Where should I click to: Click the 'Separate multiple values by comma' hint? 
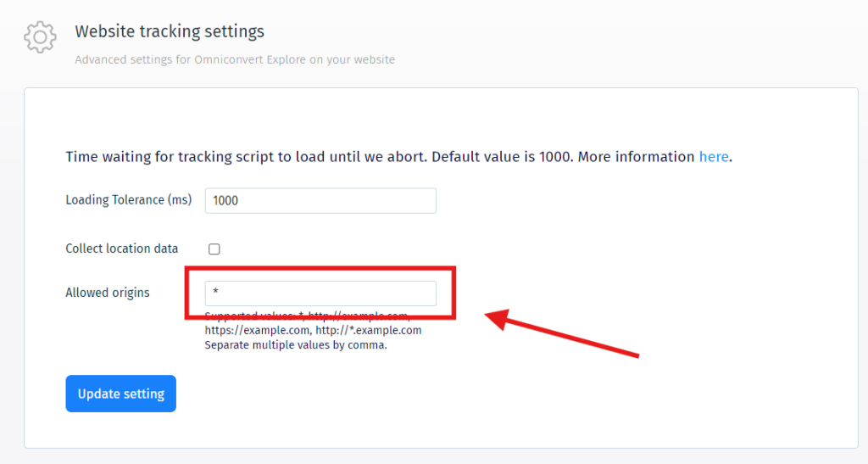[x=295, y=345]
